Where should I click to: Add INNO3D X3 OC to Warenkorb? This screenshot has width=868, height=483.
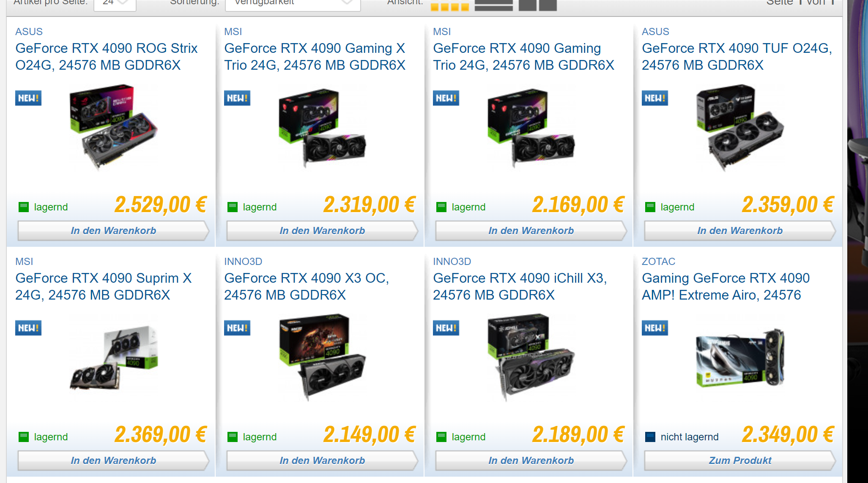[x=322, y=461]
